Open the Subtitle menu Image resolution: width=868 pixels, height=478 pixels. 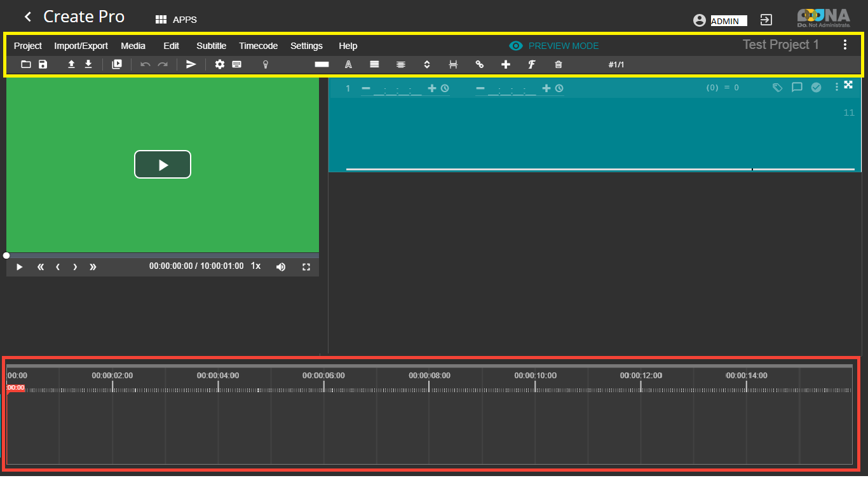click(211, 46)
